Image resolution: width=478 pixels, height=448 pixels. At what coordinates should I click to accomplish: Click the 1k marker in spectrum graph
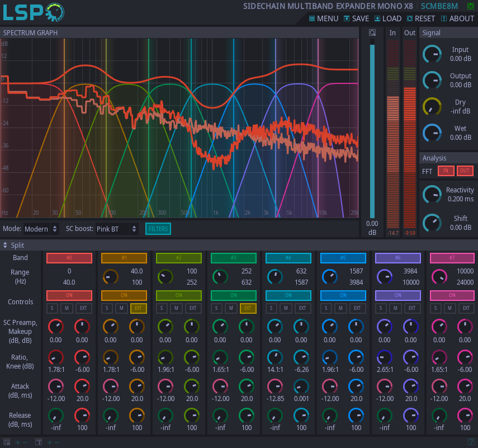pos(216,213)
